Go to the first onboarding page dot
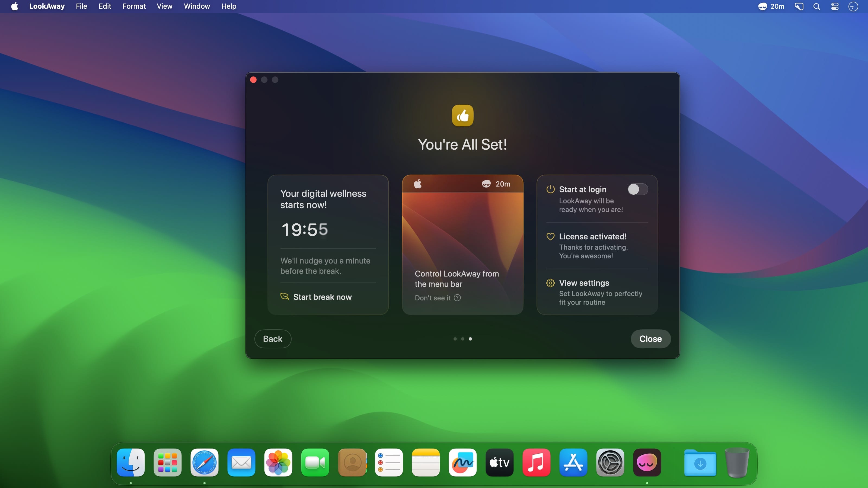This screenshot has width=868, height=488. (455, 339)
